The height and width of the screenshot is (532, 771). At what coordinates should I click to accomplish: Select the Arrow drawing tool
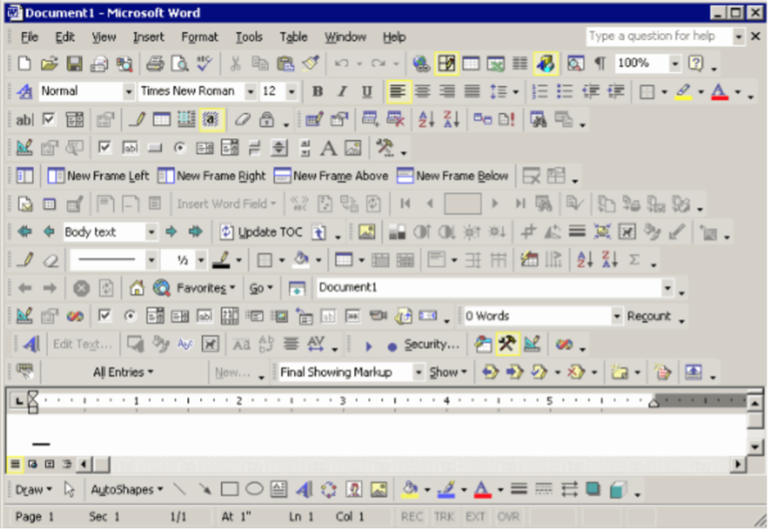205,490
